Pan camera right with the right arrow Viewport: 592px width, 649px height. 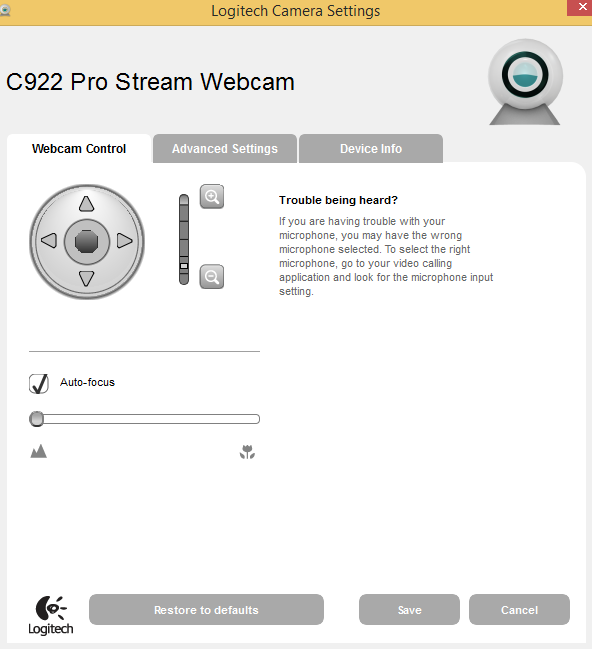[x=125, y=240]
